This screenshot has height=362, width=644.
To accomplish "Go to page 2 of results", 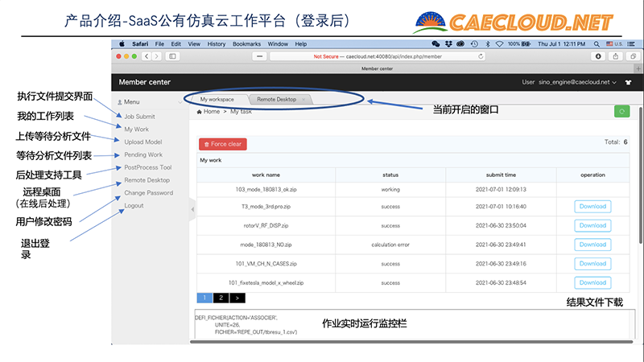I will tap(221, 298).
